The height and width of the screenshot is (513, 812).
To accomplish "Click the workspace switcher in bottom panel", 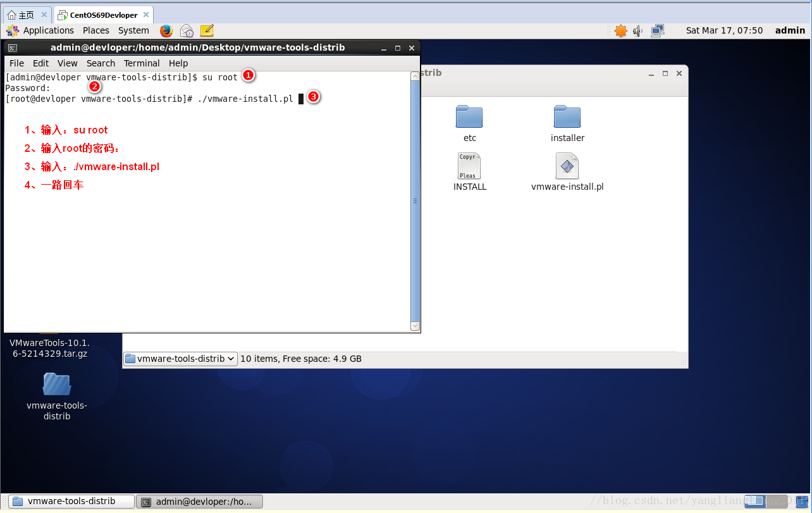I will 765,501.
